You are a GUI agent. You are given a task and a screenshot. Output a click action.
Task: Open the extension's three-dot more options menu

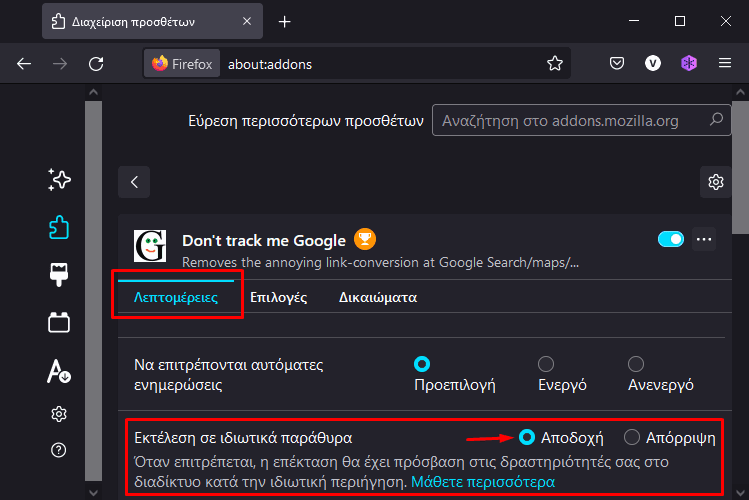704,239
